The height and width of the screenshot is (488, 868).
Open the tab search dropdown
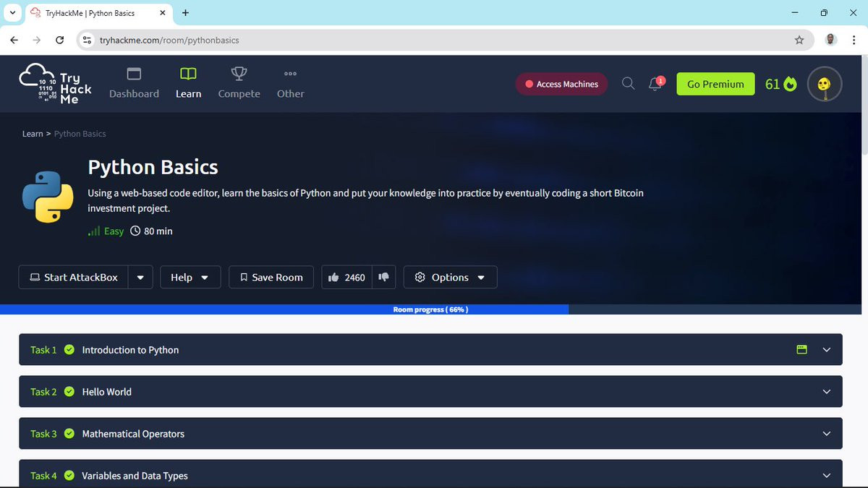(12, 13)
